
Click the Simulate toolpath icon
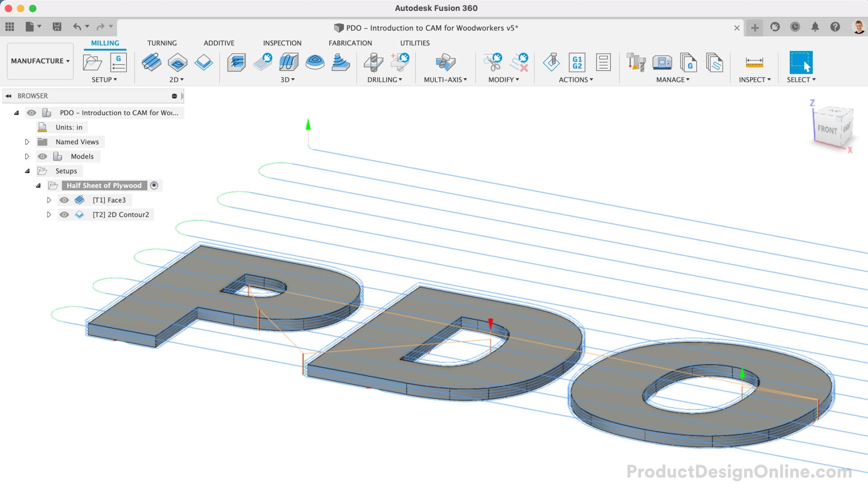pyautogui.click(x=552, y=62)
